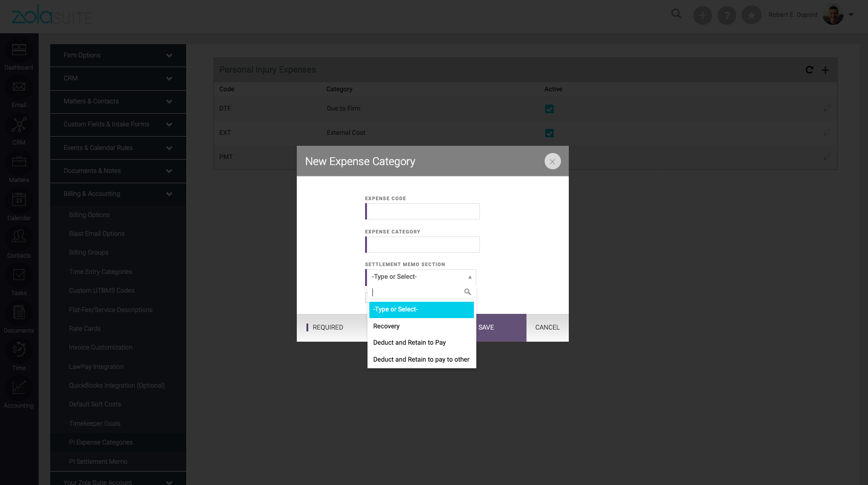Open the Time stopwatch icon
Viewport: 868px width, 485px height.
click(x=19, y=350)
